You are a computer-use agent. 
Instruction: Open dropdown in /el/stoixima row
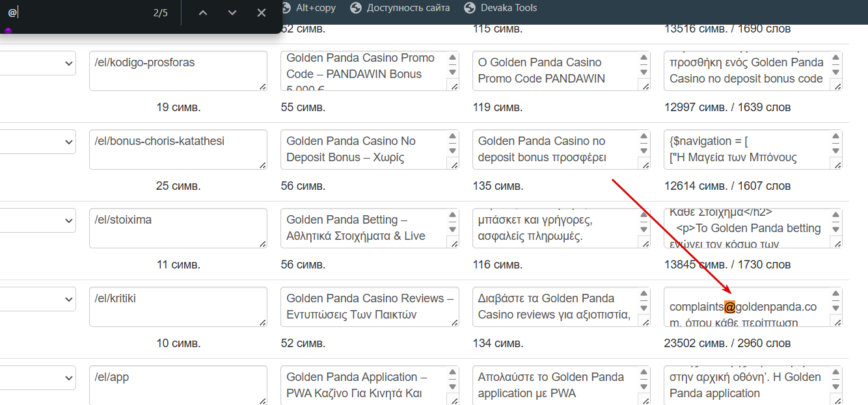pyautogui.click(x=38, y=220)
